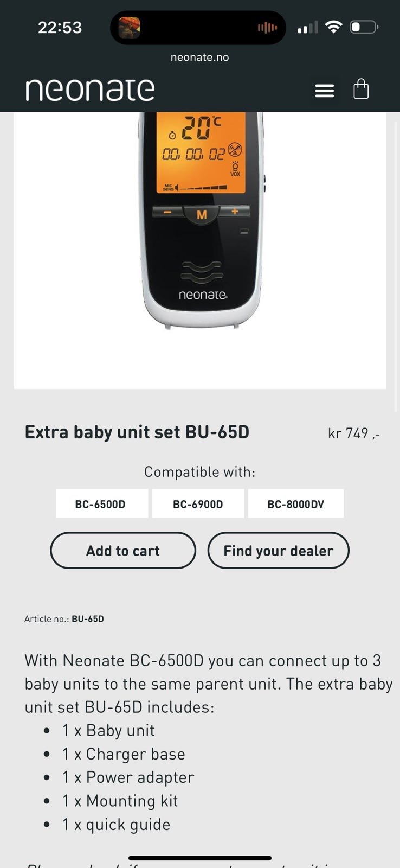Add the BU-65D to cart

pyautogui.click(x=123, y=551)
